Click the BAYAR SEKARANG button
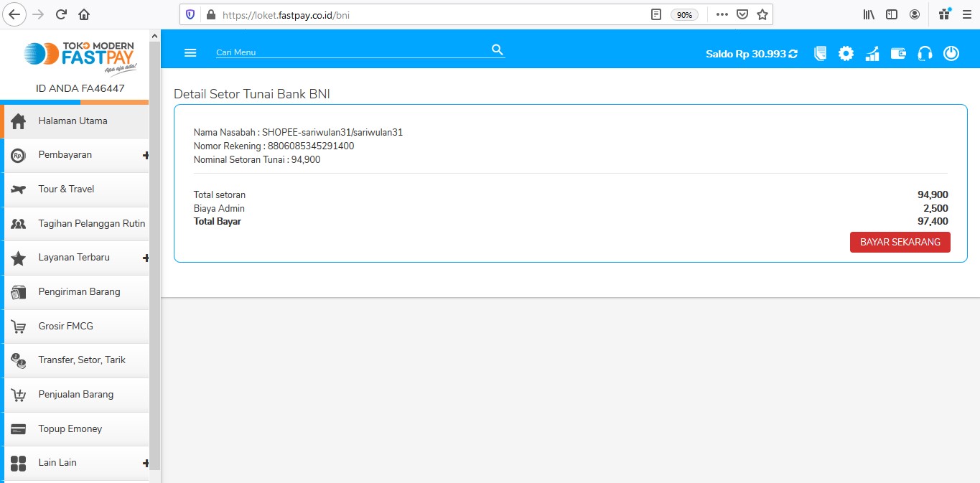Image resolution: width=980 pixels, height=483 pixels. [900, 242]
